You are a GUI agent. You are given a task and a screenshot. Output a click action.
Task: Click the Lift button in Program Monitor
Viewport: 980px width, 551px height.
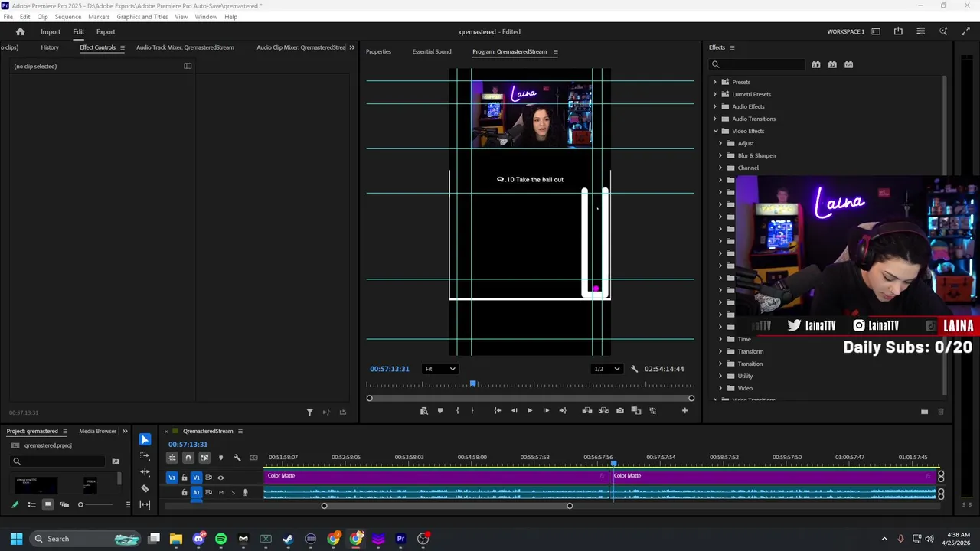[x=587, y=411]
